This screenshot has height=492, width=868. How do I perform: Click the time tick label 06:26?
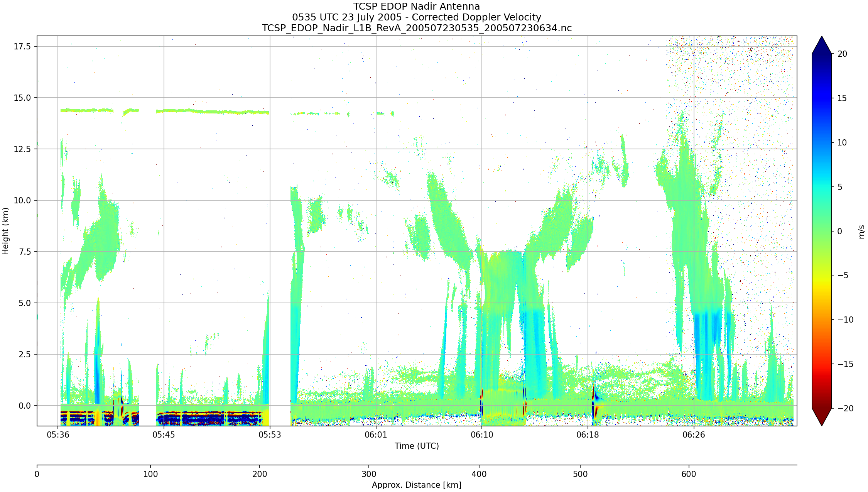[694, 435]
